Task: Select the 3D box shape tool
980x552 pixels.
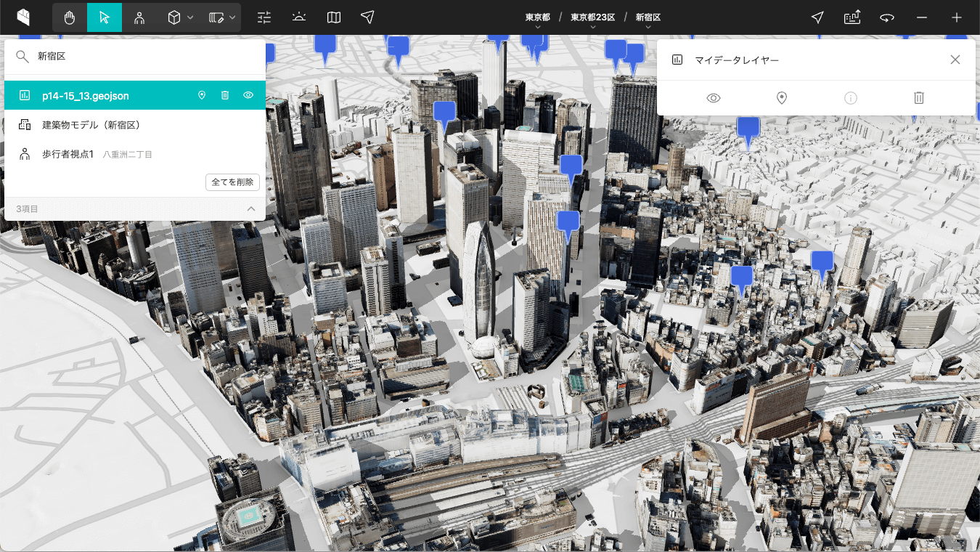Action: 174,17
